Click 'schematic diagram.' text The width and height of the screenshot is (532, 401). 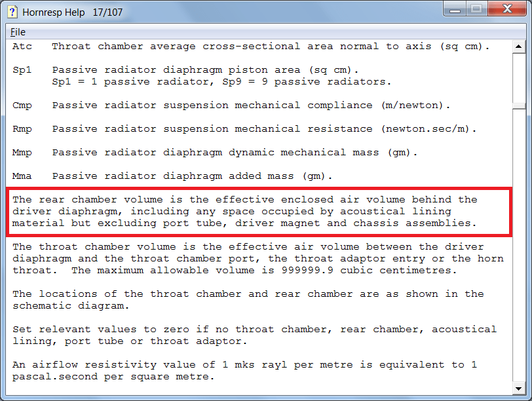tap(71, 306)
